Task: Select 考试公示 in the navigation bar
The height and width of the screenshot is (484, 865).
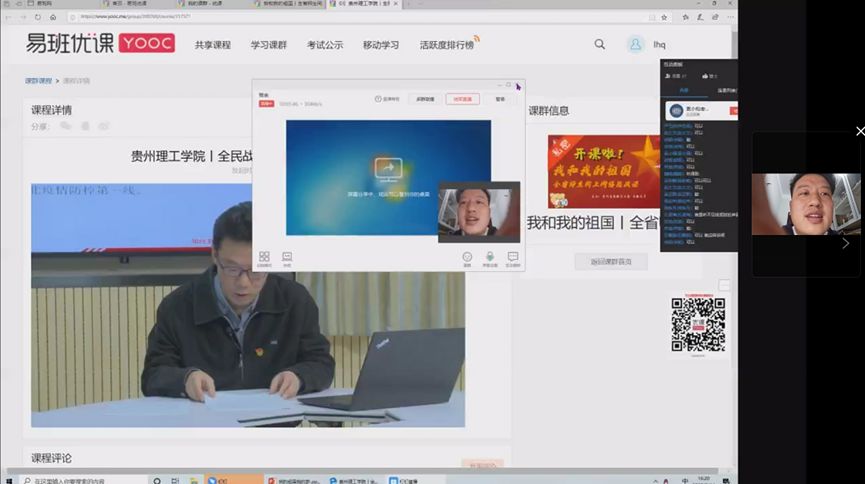Action: [x=325, y=45]
